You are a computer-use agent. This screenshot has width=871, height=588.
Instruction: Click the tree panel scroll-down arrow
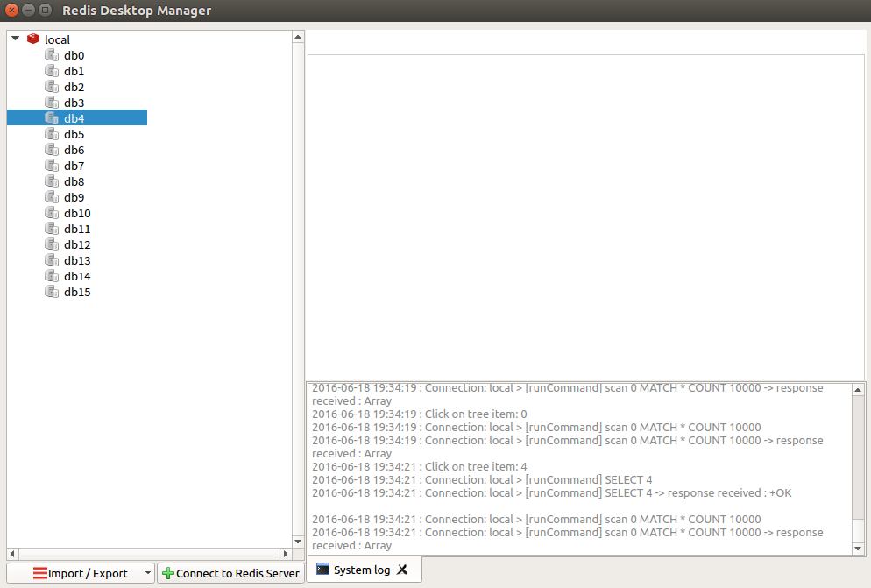click(x=298, y=542)
